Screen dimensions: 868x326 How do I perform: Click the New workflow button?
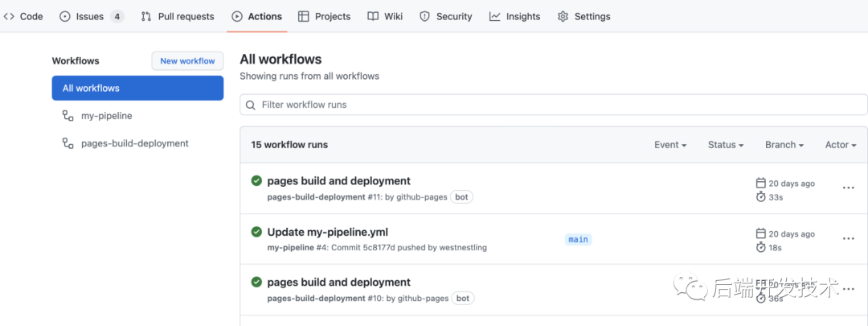click(x=187, y=61)
